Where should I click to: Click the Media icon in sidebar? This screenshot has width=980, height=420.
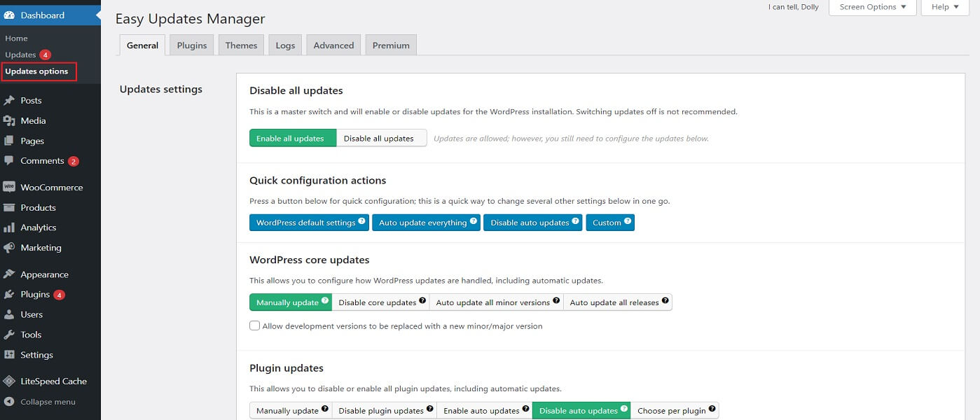click(9, 120)
